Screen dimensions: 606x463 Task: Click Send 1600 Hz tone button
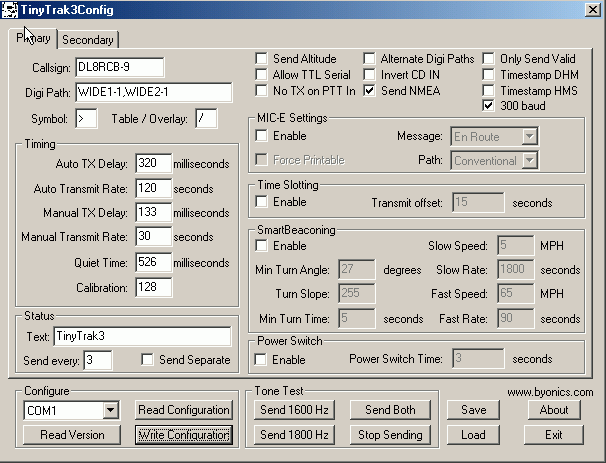click(x=294, y=410)
